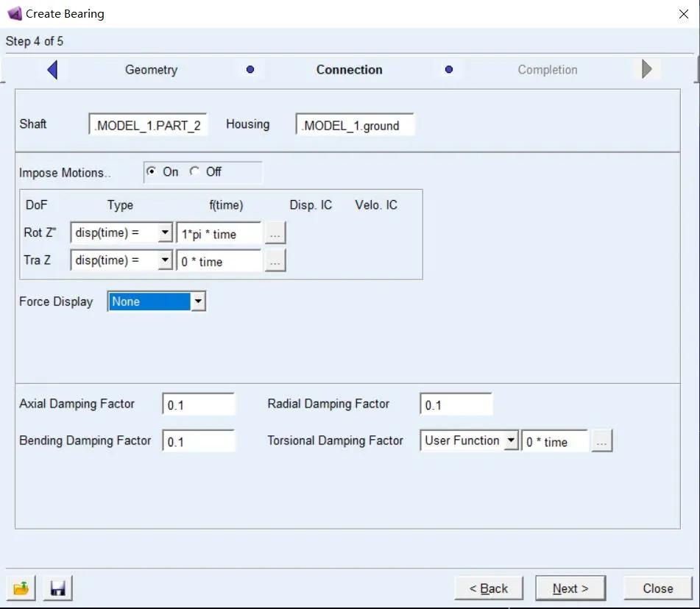Screen dimensions: 700x609
Task: Select the Impose Motions Off radio button
Action: [195, 171]
